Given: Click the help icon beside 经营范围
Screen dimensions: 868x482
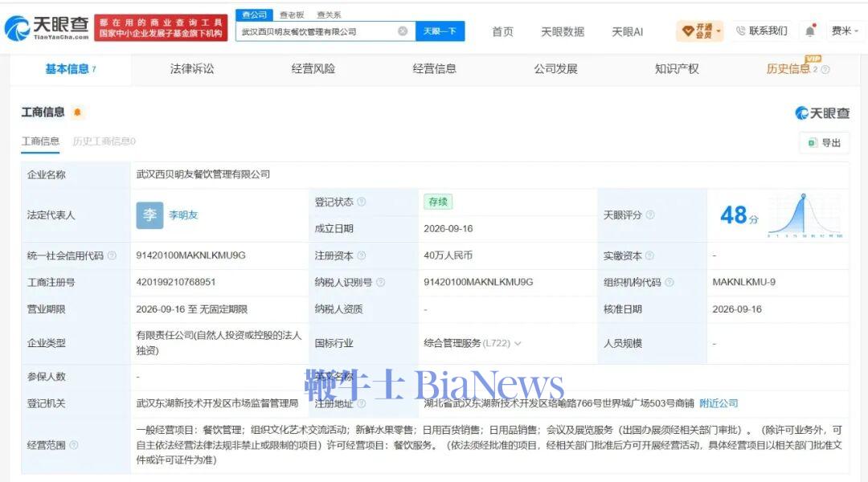Looking at the screenshot, I should pyautogui.click(x=74, y=445).
